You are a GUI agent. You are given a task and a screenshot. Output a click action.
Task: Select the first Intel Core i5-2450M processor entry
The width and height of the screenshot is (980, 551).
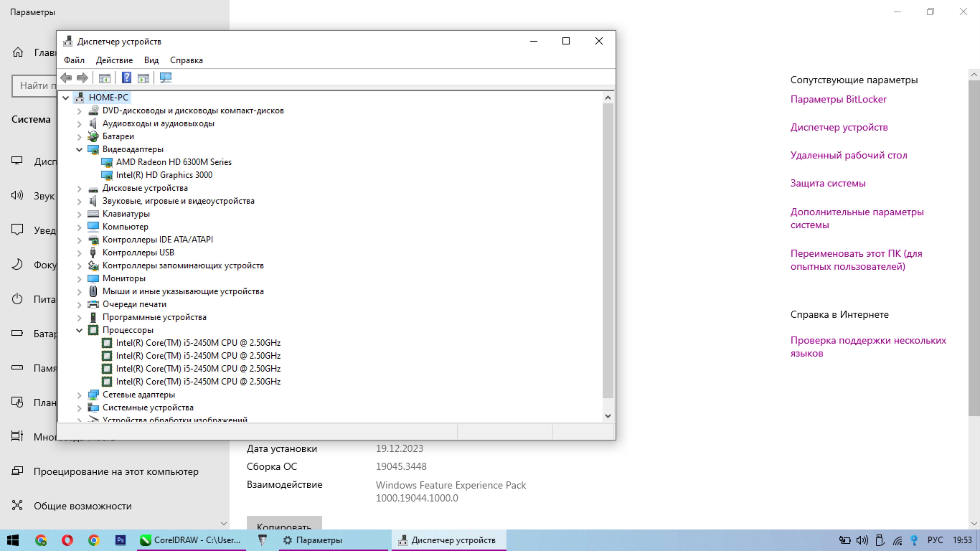(198, 343)
